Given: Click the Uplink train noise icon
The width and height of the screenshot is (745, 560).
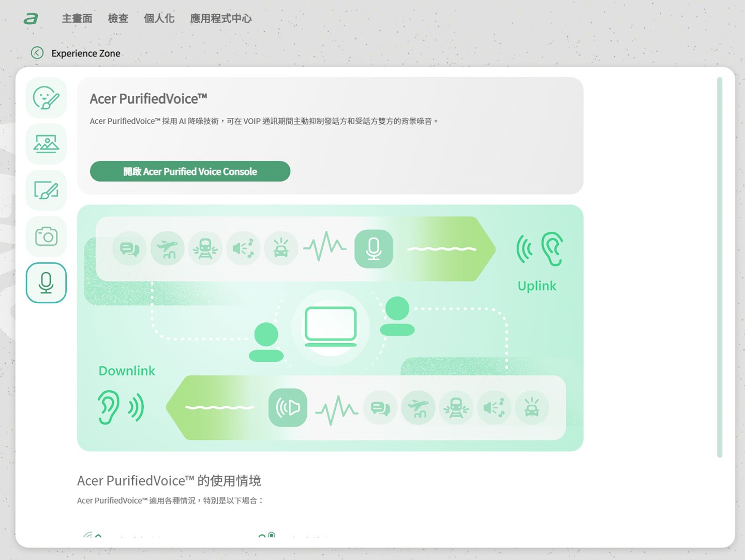Looking at the screenshot, I should tap(205, 249).
